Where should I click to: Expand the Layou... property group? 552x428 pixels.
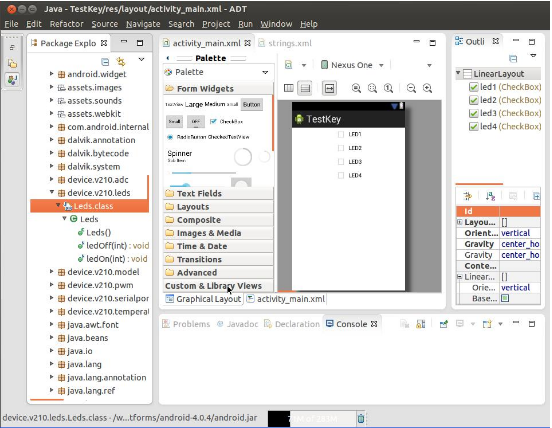tap(459, 222)
